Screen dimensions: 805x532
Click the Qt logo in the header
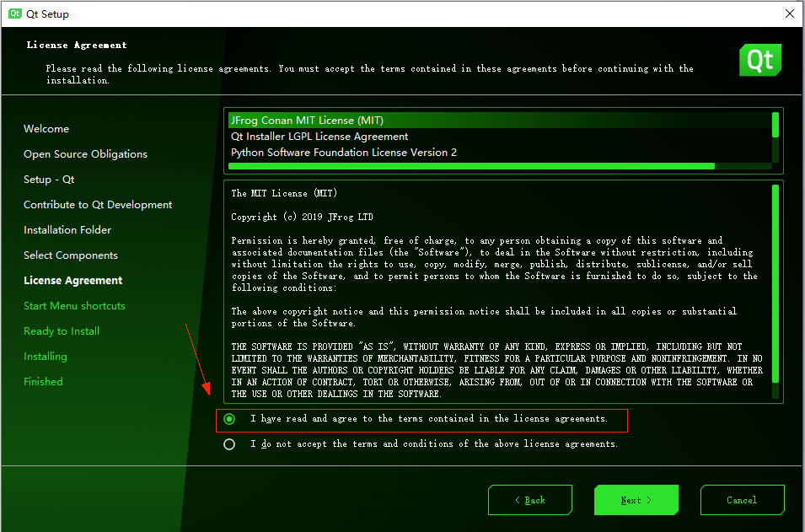(759, 60)
